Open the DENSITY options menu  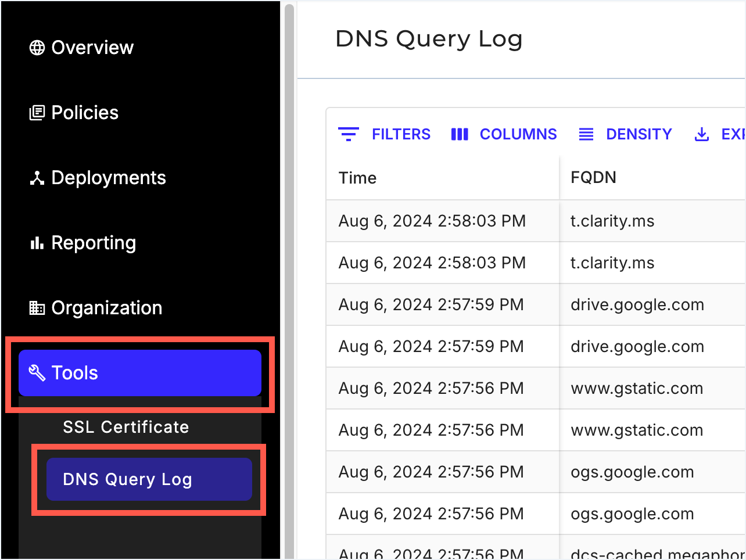(x=639, y=134)
